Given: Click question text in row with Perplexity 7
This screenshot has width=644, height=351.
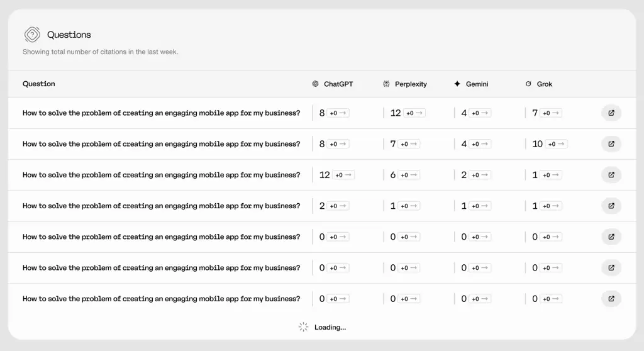Looking at the screenshot, I should pos(162,144).
